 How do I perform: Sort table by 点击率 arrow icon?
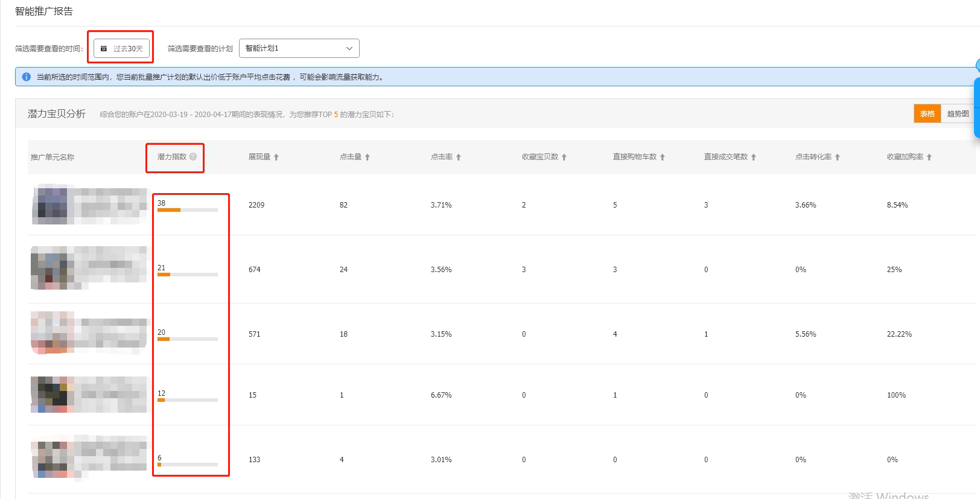[459, 157]
